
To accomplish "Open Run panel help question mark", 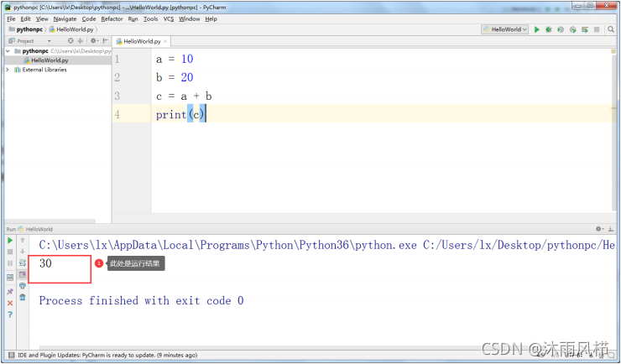I will (x=10, y=315).
